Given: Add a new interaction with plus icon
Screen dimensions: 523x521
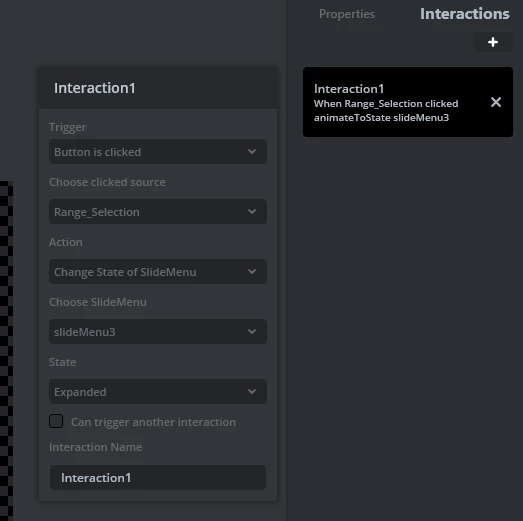Looking at the screenshot, I should [x=493, y=42].
